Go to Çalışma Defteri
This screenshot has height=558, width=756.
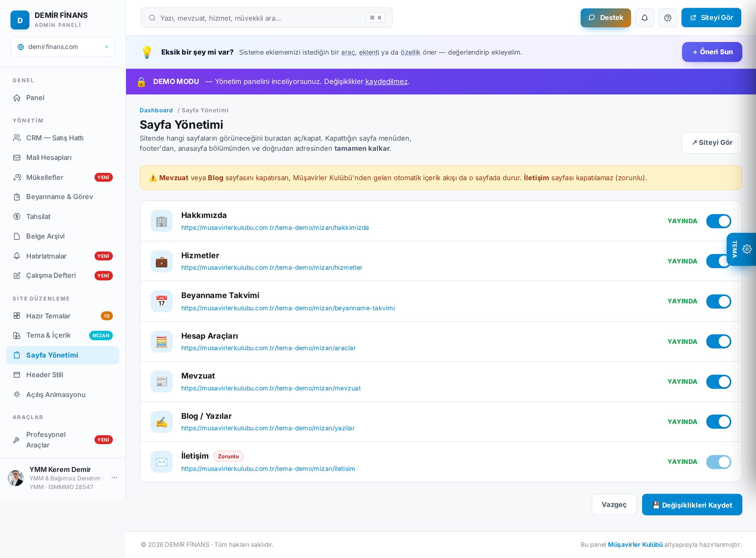coord(63,275)
